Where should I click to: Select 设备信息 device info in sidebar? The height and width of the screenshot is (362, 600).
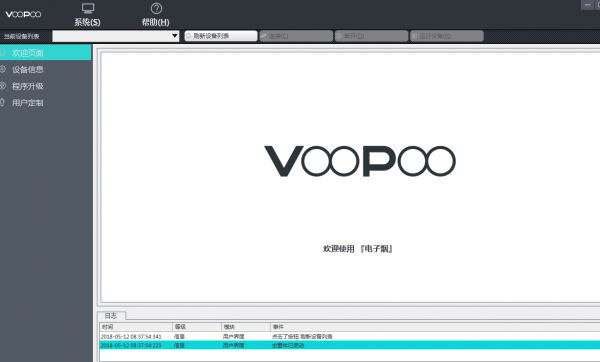click(46, 69)
